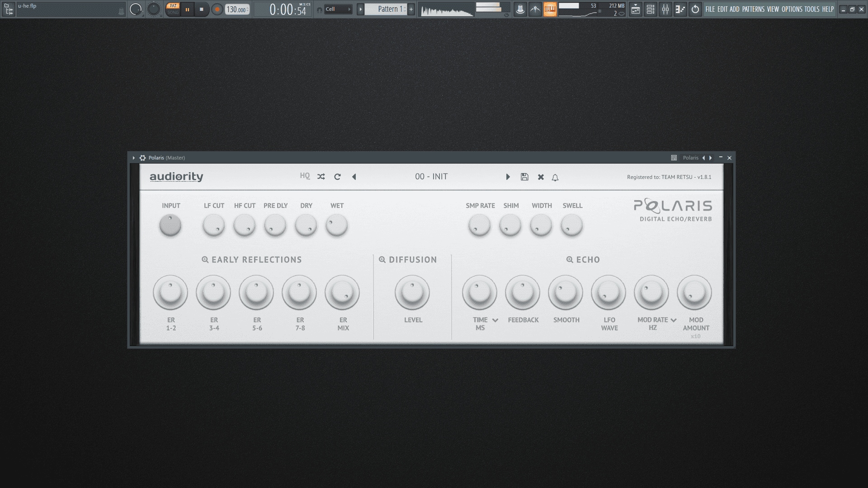
Task: Open the MOD RATE HZ chevron dropdown
Action: [x=674, y=320]
